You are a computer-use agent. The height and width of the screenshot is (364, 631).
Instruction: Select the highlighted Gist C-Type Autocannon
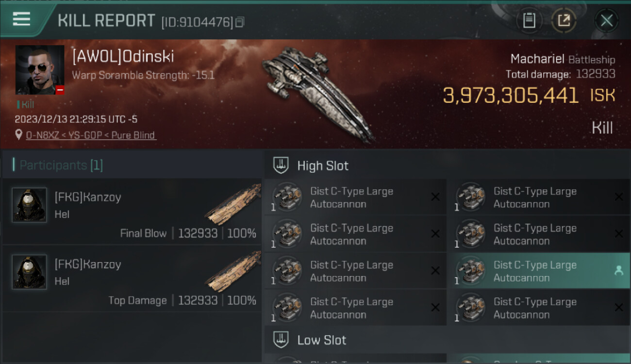click(539, 271)
